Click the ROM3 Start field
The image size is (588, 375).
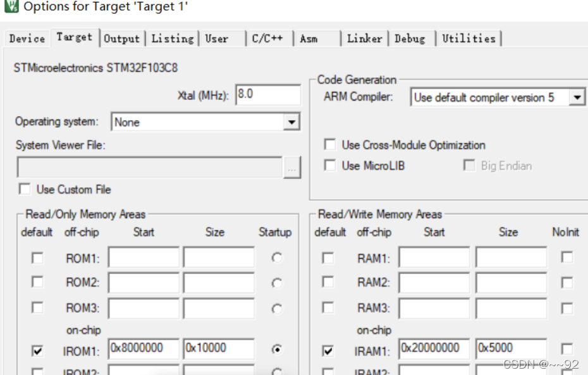click(x=144, y=308)
